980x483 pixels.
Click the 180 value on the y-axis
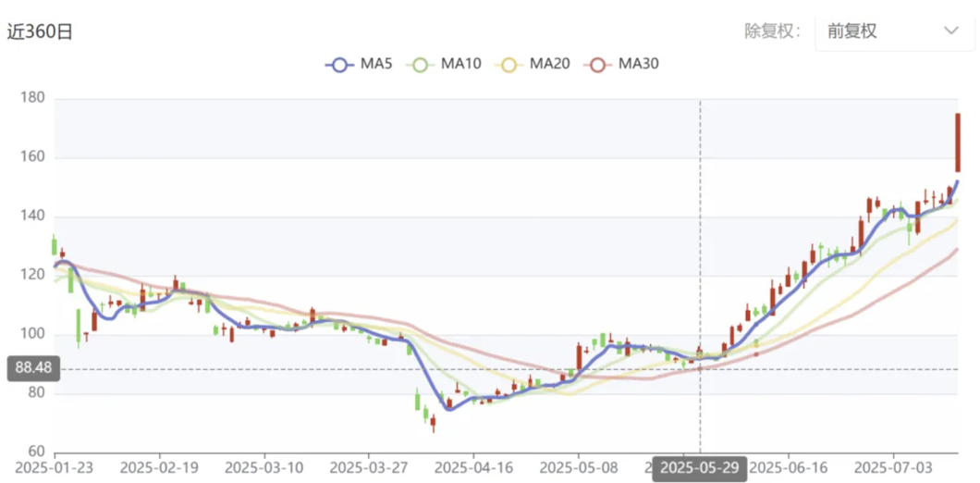tap(32, 99)
